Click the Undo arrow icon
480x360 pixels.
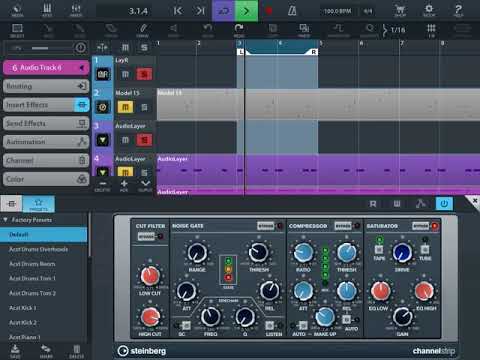pos(208,30)
